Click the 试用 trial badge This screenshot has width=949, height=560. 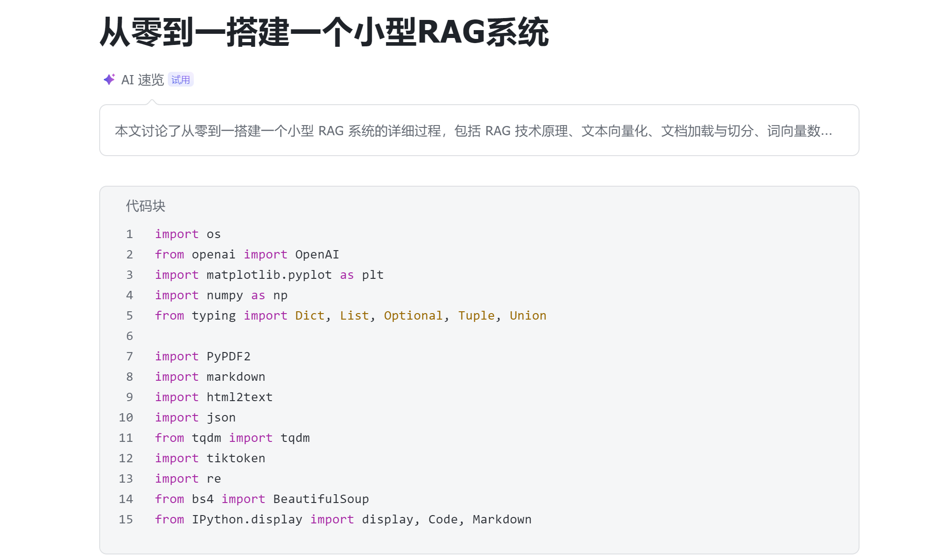tap(181, 80)
